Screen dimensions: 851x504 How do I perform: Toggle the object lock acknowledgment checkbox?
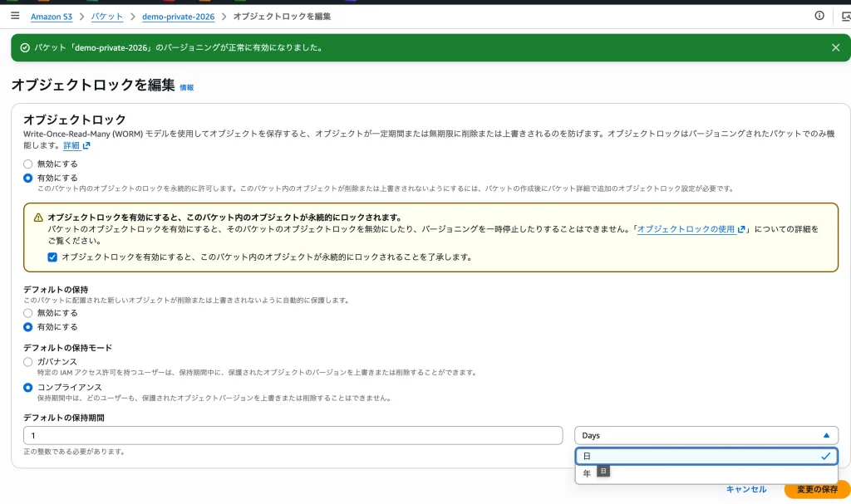(x=52, y=257)
